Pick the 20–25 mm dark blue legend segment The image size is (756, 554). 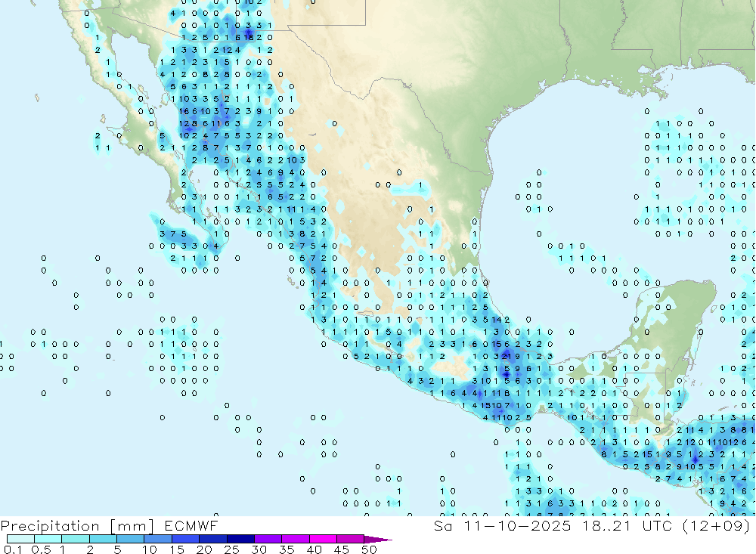(212, 539)
